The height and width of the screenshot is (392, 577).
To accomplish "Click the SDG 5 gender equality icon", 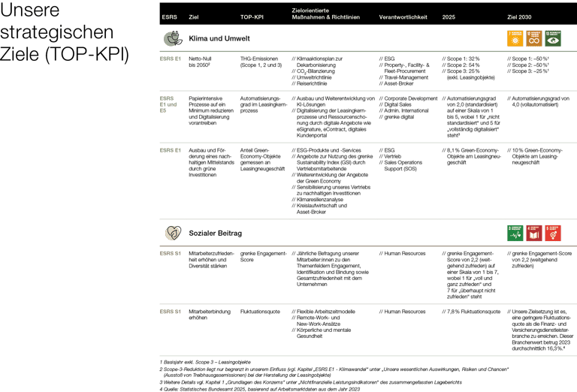I will point(552,233).
